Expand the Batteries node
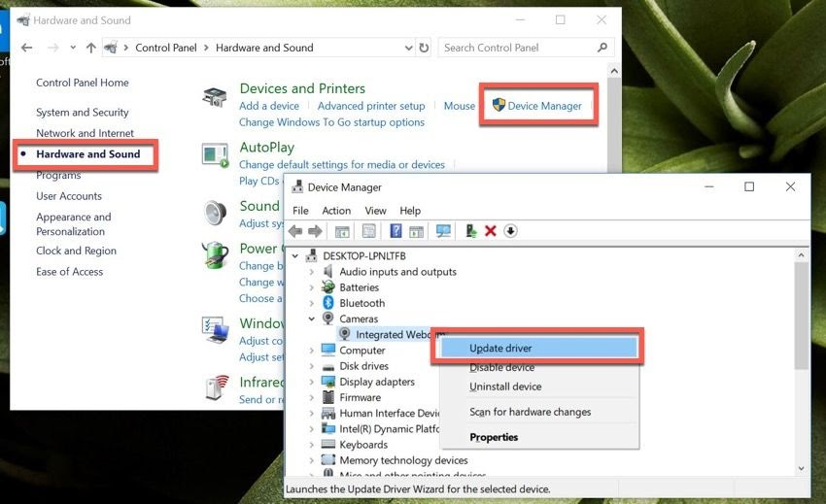The image size is (826, 504). click(311, 287)
